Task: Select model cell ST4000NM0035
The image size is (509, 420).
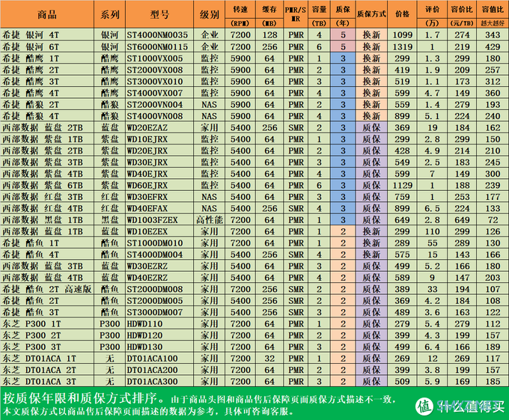Action: pos(157,34)
